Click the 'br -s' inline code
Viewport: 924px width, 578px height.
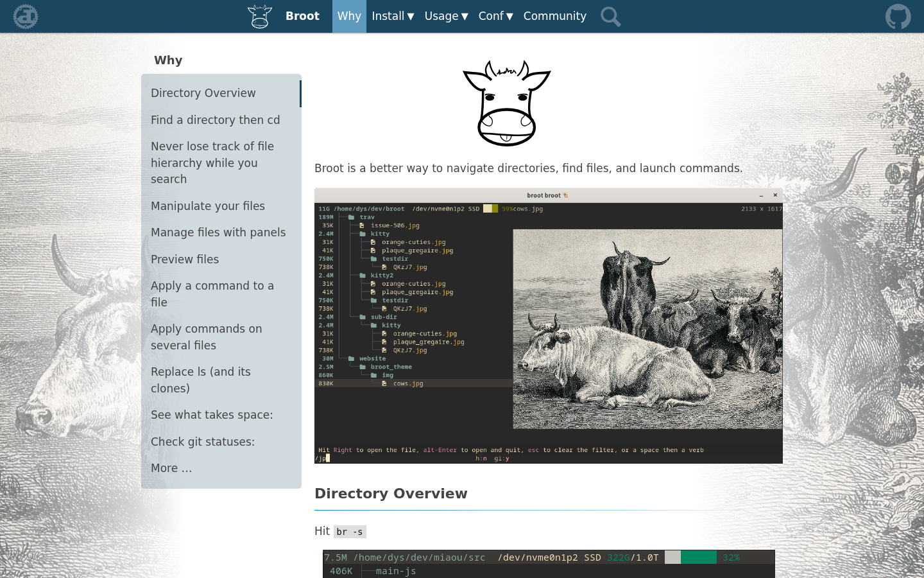pyautogui.click(x=350, y=532)
